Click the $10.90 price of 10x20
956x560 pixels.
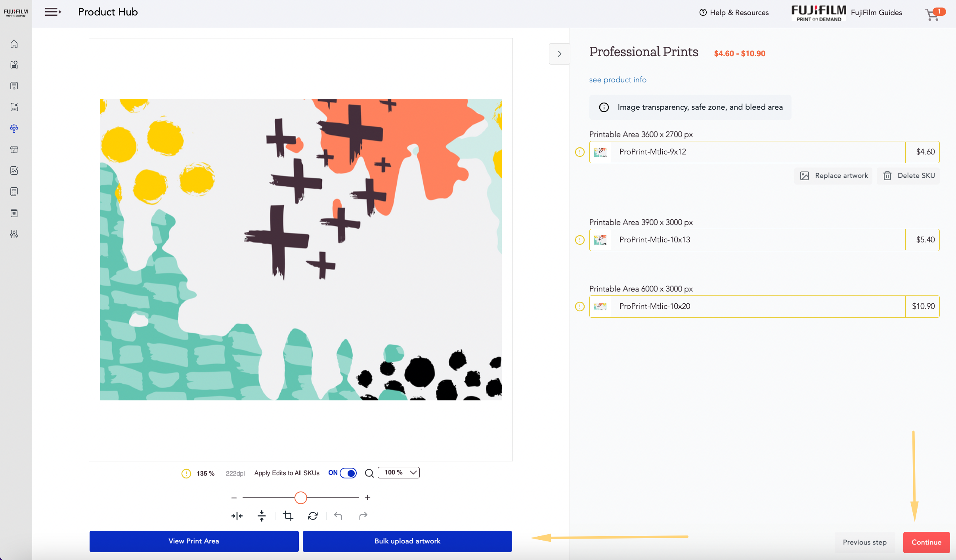pos(923,307)
